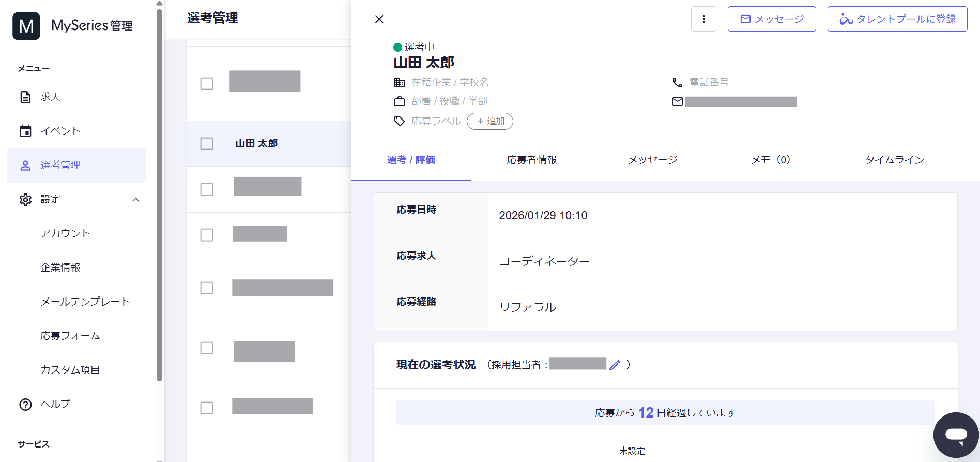Open メールテンプレート settings page

point(85,302)
